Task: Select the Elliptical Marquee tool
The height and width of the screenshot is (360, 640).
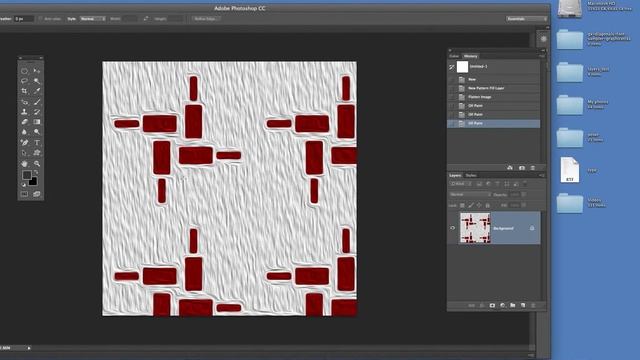Action: pos(24,71)
